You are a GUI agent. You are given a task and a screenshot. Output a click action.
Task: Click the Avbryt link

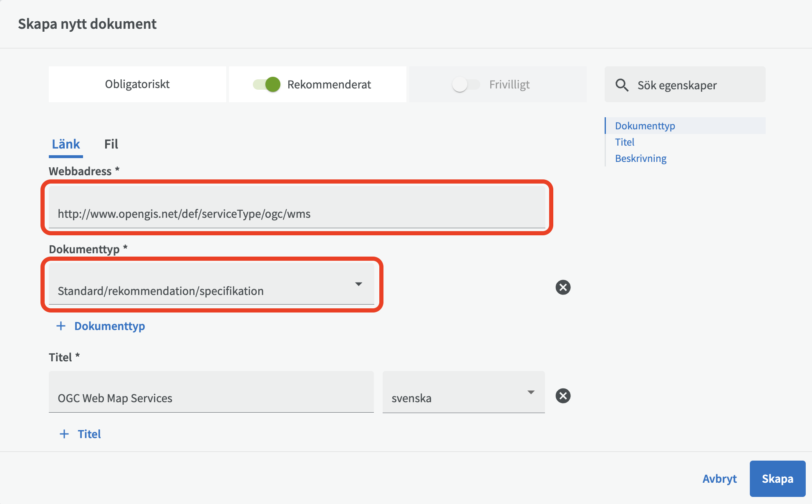click(719, 479)
